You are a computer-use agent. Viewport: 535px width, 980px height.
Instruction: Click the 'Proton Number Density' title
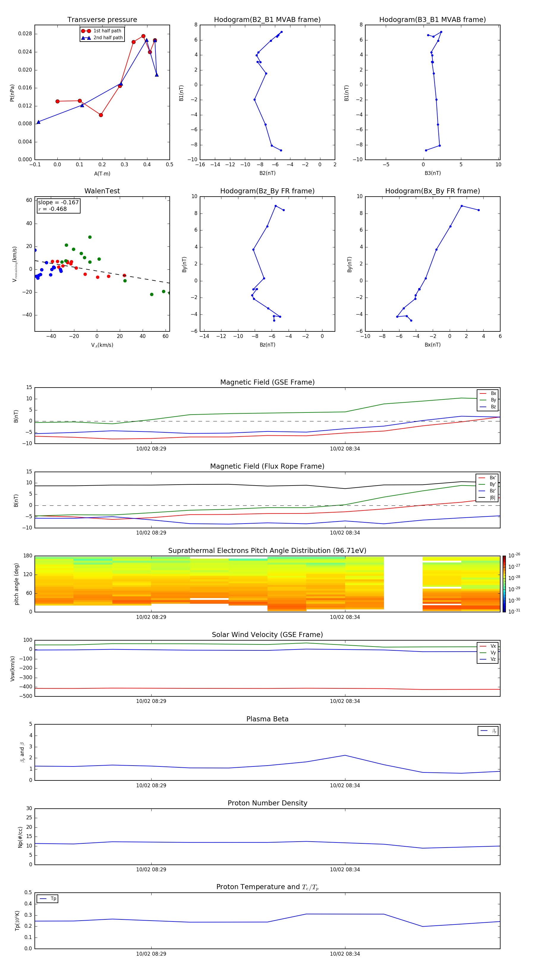pos(267,804)
